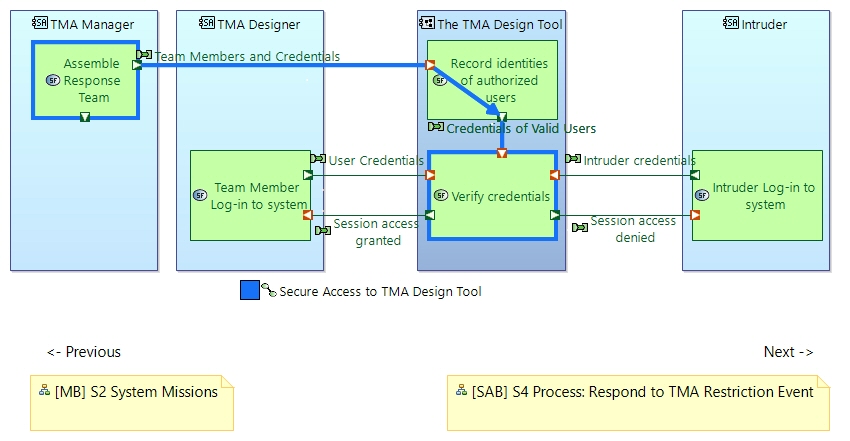Click Intruder title text

[764, 24]
